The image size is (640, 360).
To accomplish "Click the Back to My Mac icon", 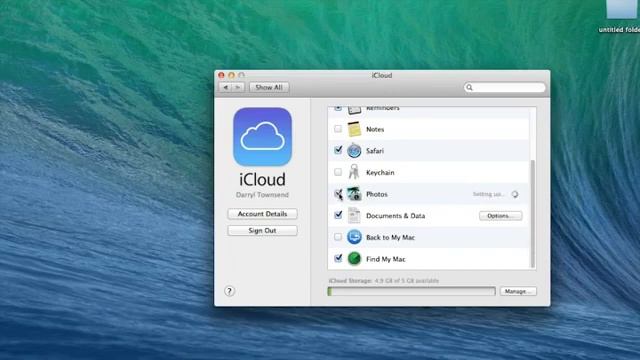I will click(x=354, y=237).
